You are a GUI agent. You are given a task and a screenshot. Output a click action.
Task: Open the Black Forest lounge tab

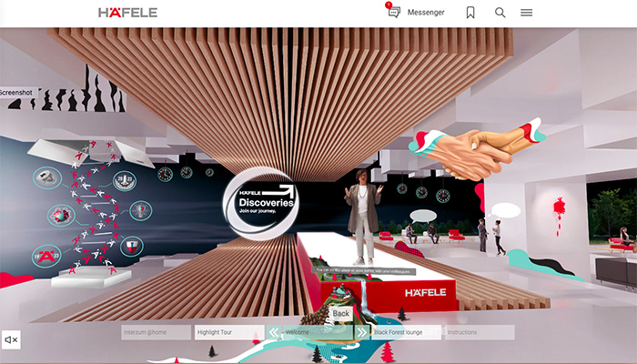[406, 332]
